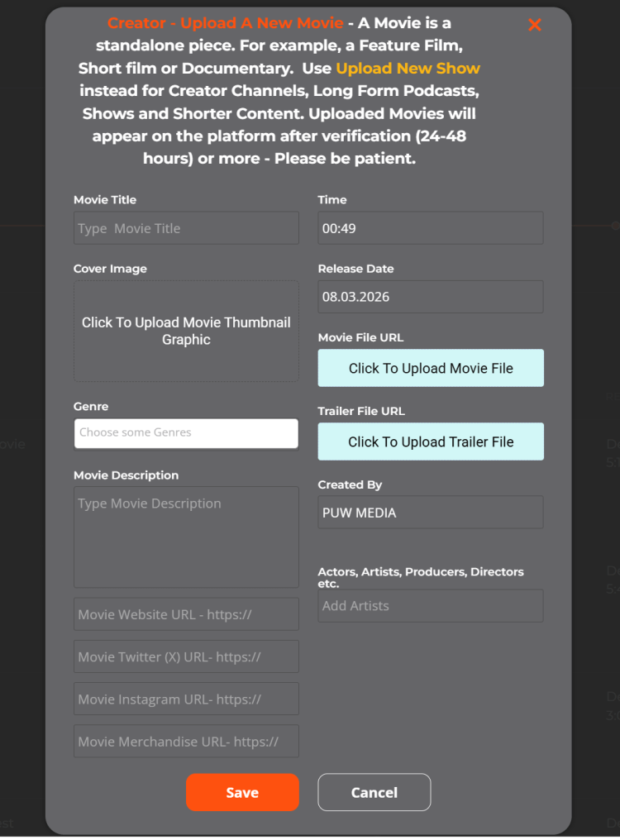Focus the Movie Merchandise URL field
Viewport: 620px width, 840px height.
click(186, 742)
